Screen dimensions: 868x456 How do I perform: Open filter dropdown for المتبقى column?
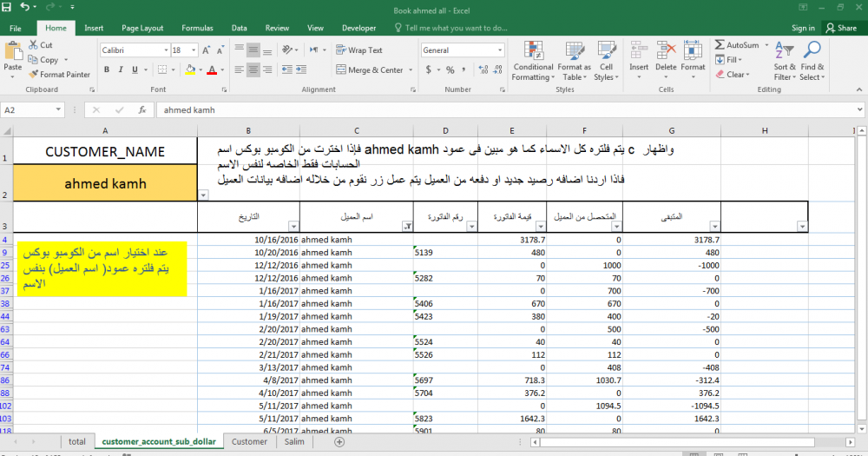click(714, 226)
